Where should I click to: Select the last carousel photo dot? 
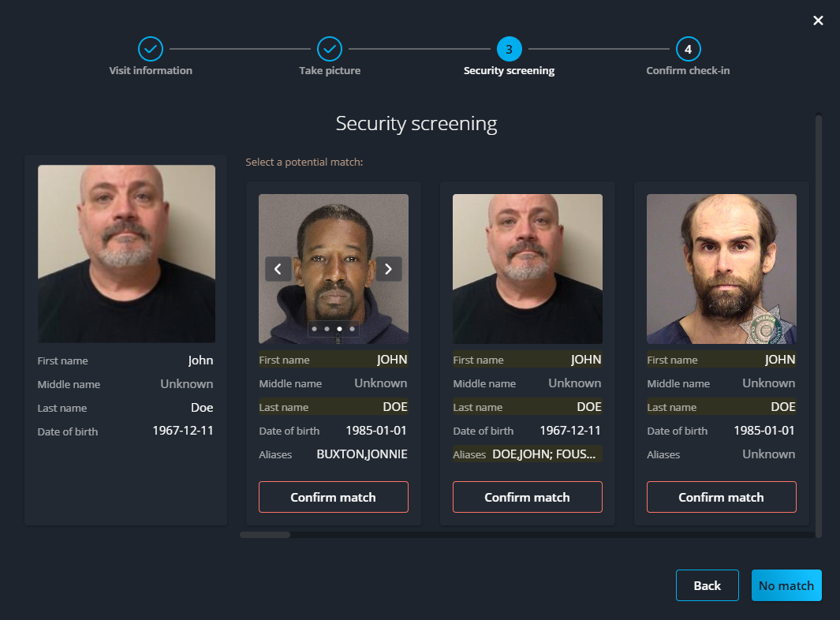pyautogui.click(x=352, y=329)
